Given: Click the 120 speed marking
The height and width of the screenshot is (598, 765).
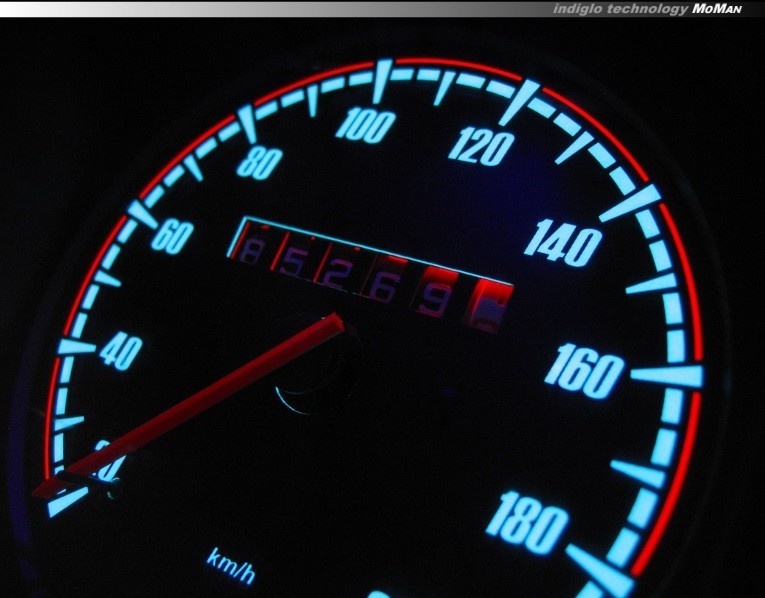Looking at the screenshot, I should (481, 146).
